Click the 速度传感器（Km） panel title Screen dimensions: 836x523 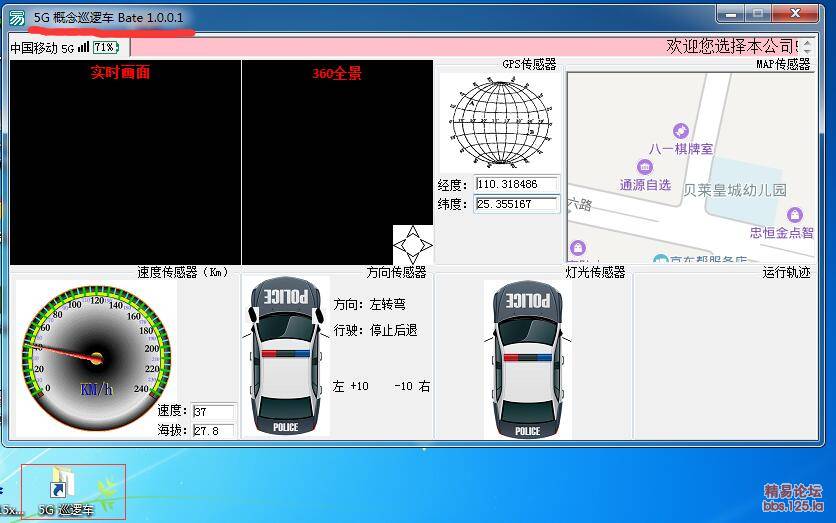pyautogui.click(x=182, y=272)
